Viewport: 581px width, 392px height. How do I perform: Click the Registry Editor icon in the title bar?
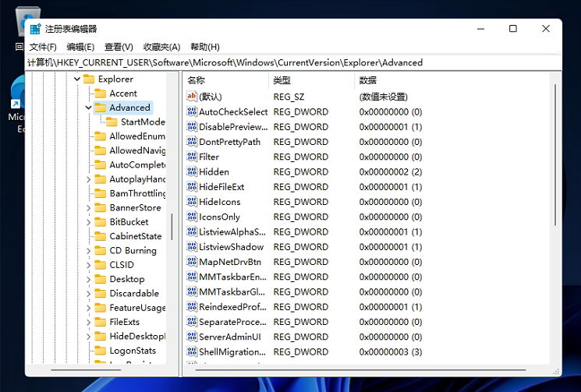[x=35, y=29]
